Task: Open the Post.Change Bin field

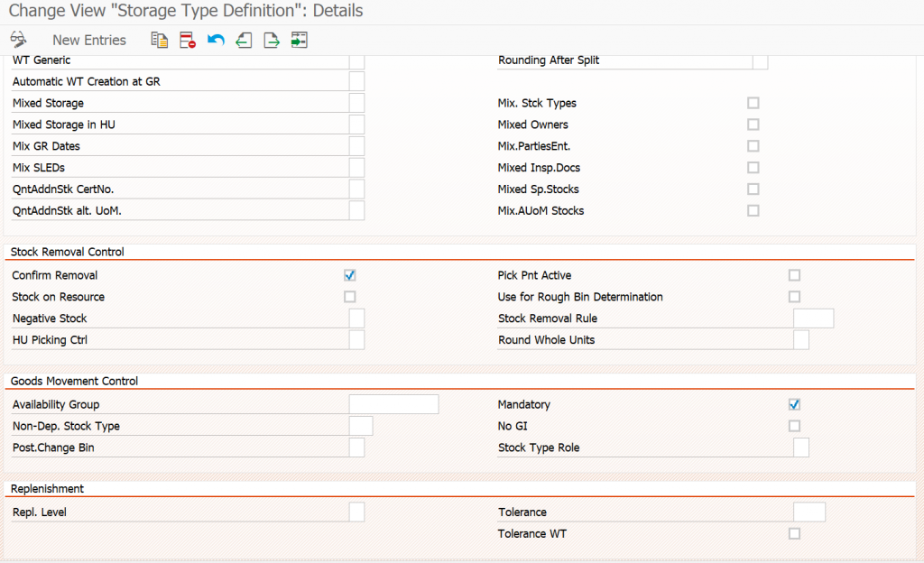Action: coord(356,448)
